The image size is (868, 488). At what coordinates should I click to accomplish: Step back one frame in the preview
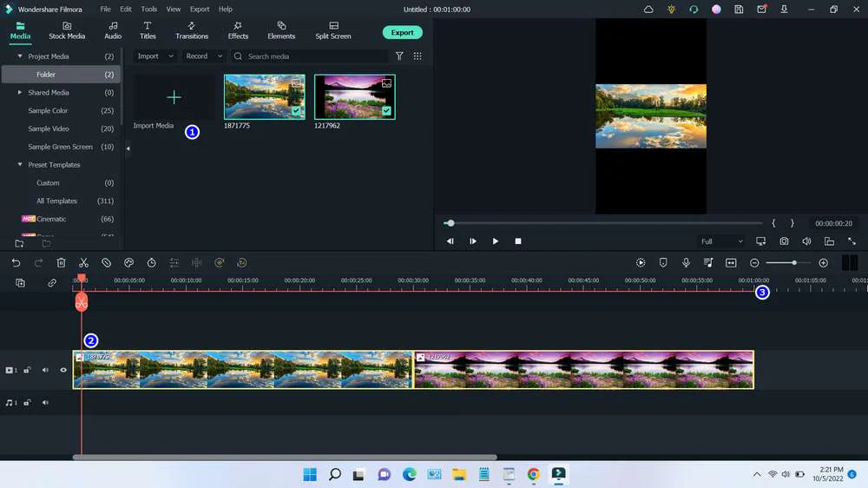tap(450, 241)
